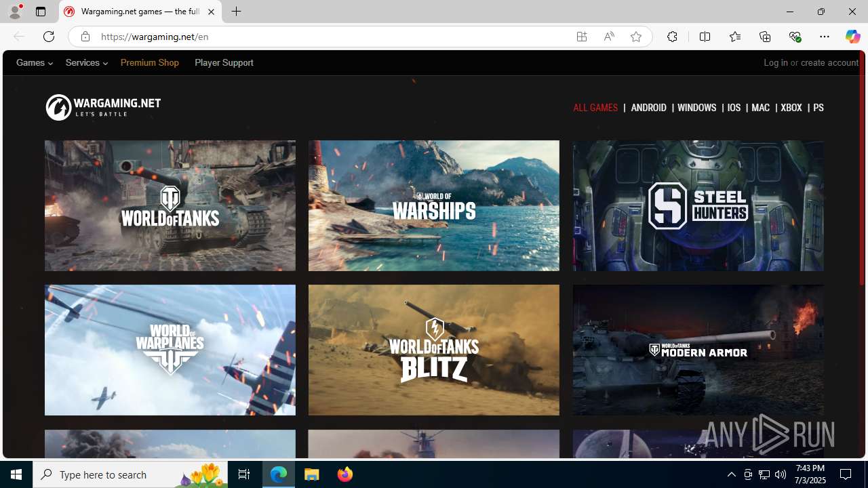This screenshot has width=868, height=488.
Task: Open network status tray icon
Action: 764,474
